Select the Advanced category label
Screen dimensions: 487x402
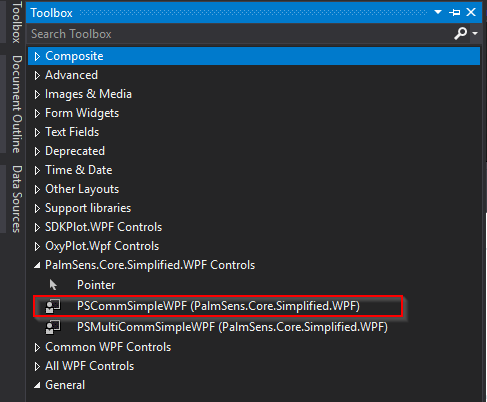click(71, 75)
